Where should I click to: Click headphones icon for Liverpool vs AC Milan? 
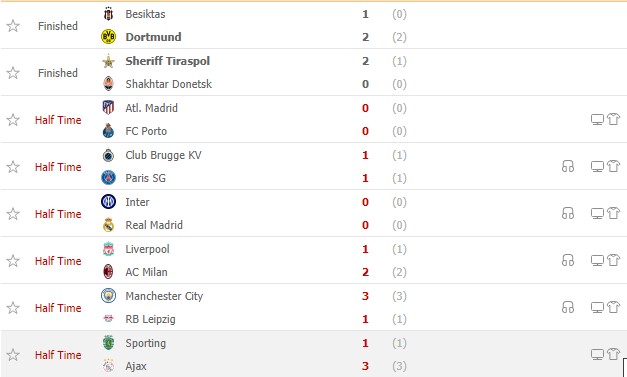(x=568, y=260)
